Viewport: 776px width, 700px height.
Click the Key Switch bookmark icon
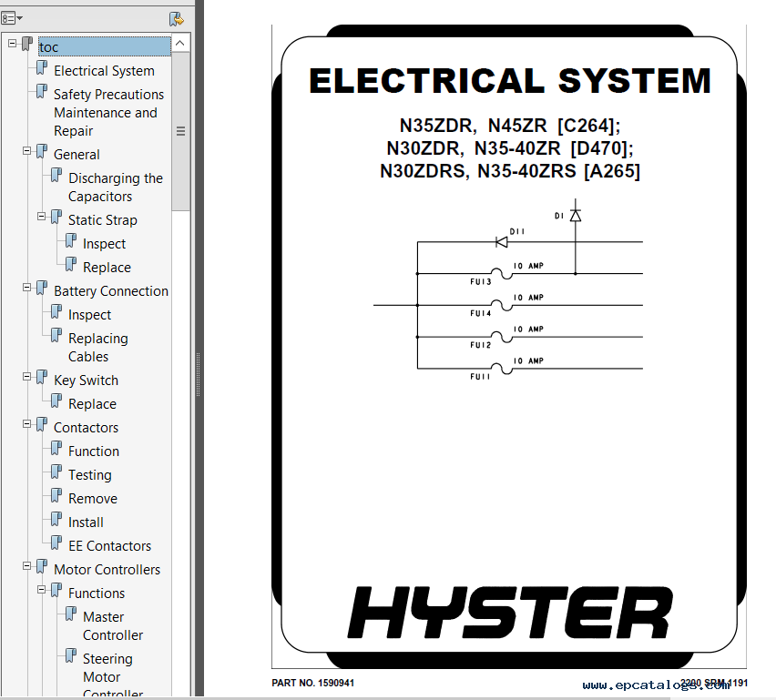pos(42,377)
